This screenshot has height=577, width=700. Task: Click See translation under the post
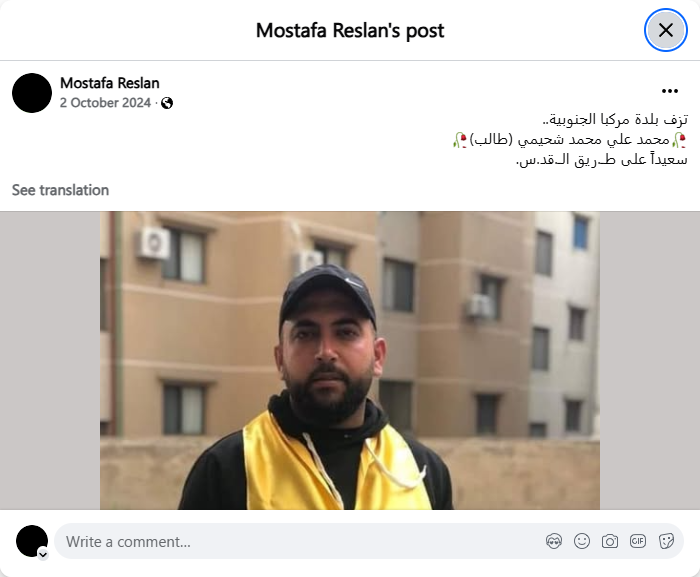pos(60,190)
